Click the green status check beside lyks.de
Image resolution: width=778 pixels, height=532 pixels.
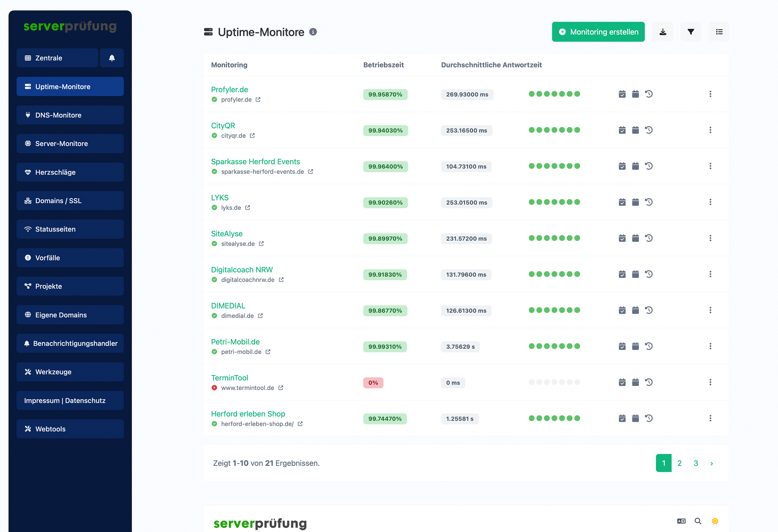click(x=214, y=207)
